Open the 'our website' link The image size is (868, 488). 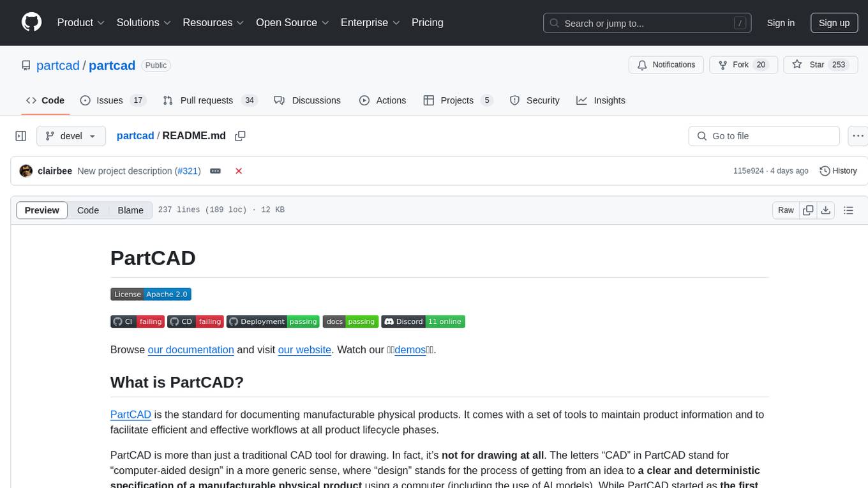304,349
